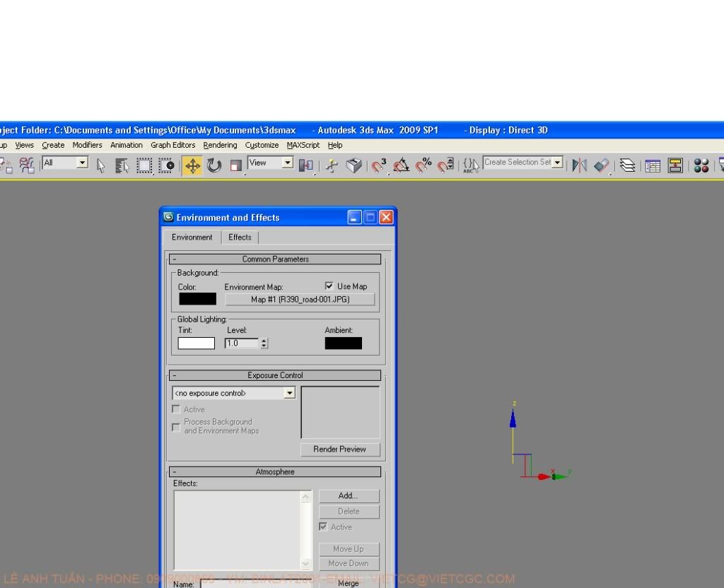Open the Create menu

53,145
